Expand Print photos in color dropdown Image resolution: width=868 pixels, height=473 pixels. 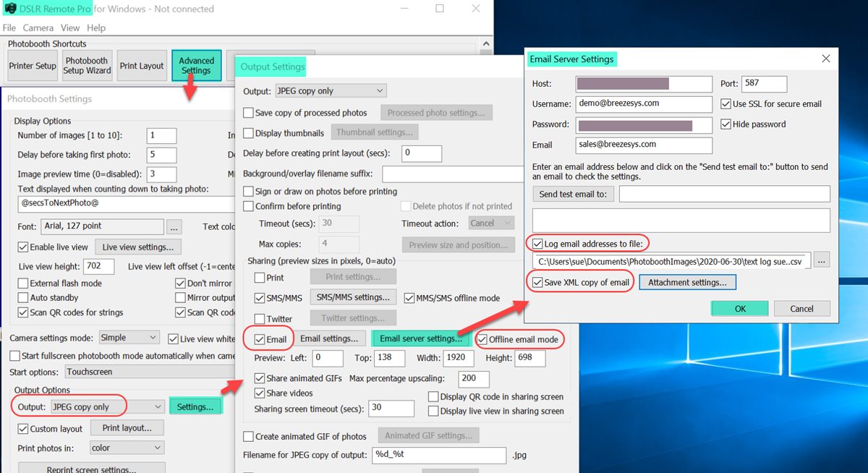[127, 448]
